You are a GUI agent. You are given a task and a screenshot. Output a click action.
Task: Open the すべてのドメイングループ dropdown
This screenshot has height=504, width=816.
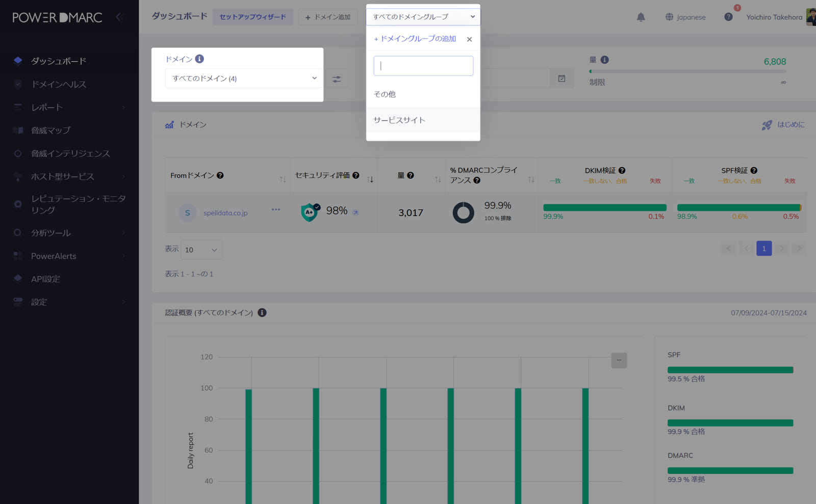point(423,17)
